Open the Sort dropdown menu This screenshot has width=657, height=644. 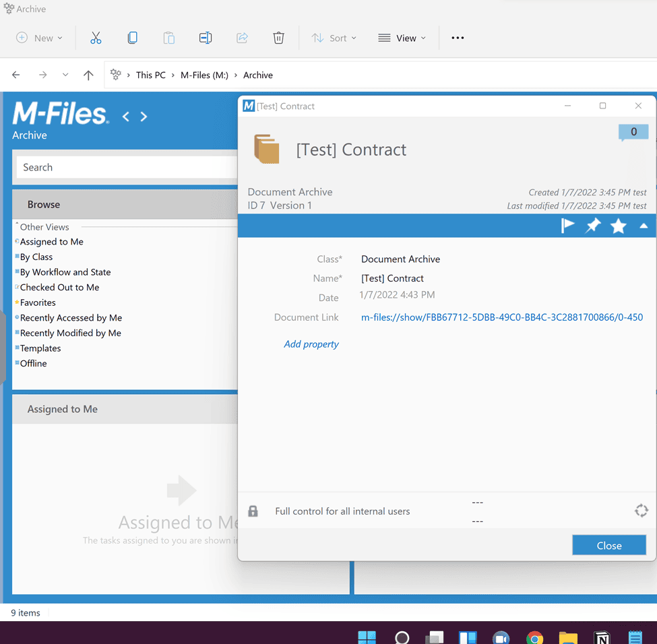(x=334, y=38)
